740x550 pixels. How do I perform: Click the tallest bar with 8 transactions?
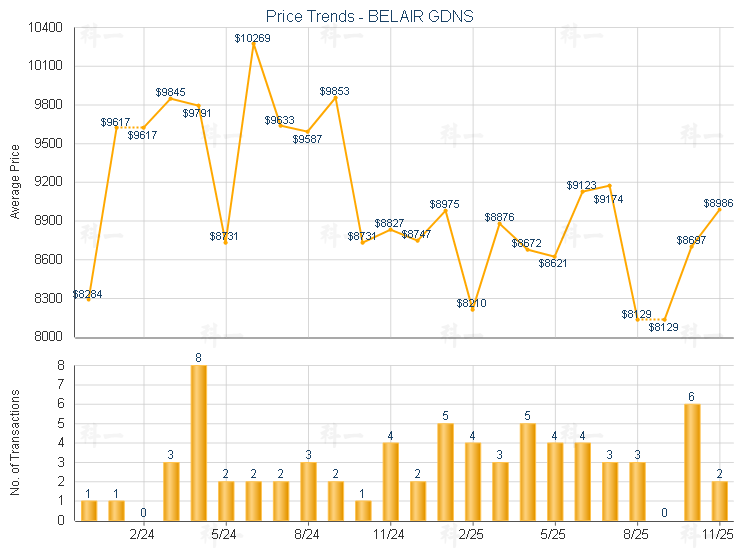(x=198, y=442)
